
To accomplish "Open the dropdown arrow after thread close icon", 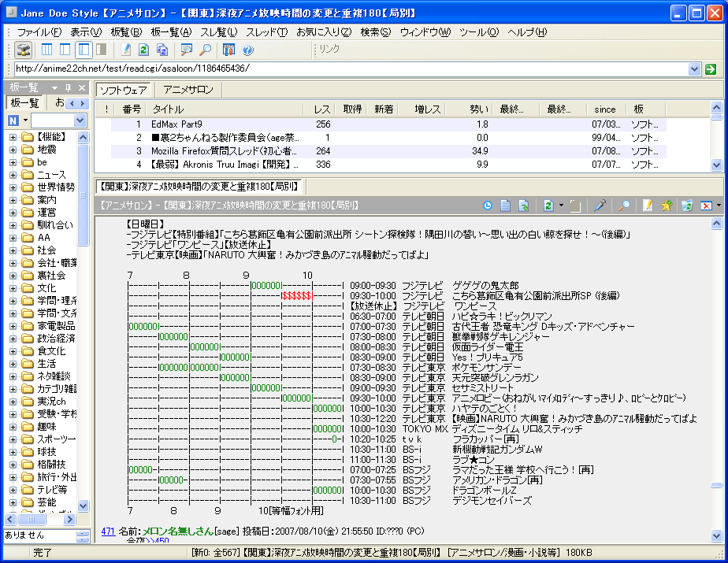I will (719, 206).
